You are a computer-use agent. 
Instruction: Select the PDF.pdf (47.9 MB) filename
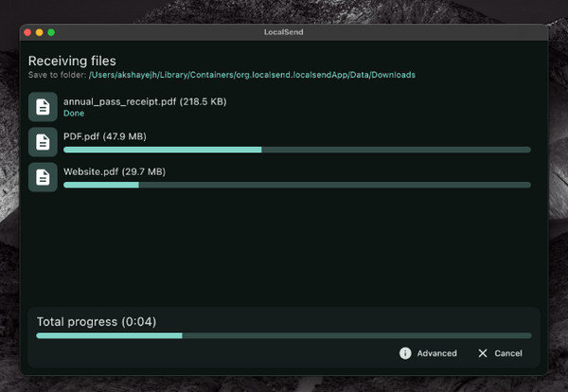pos(105,136)
